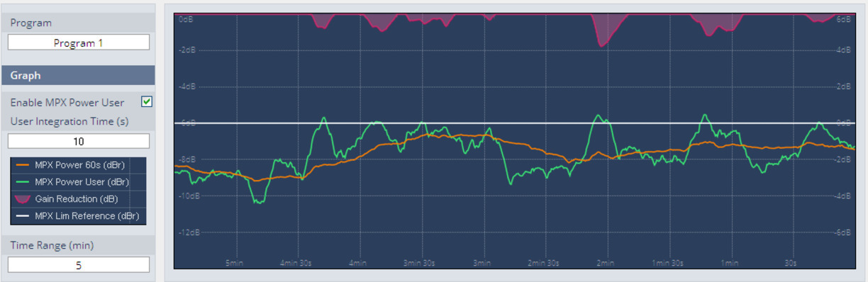Select the Gain Reduction (dB) legend label
The height and width of the screenshot is (282, 868).
tap(77, 198)
